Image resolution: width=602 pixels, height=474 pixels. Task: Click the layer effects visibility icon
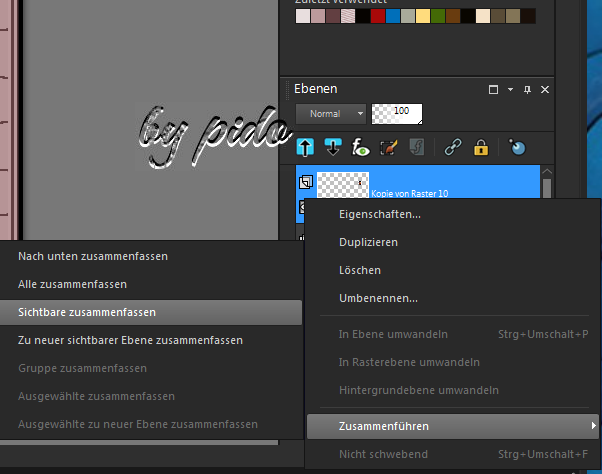pos(362,148)
